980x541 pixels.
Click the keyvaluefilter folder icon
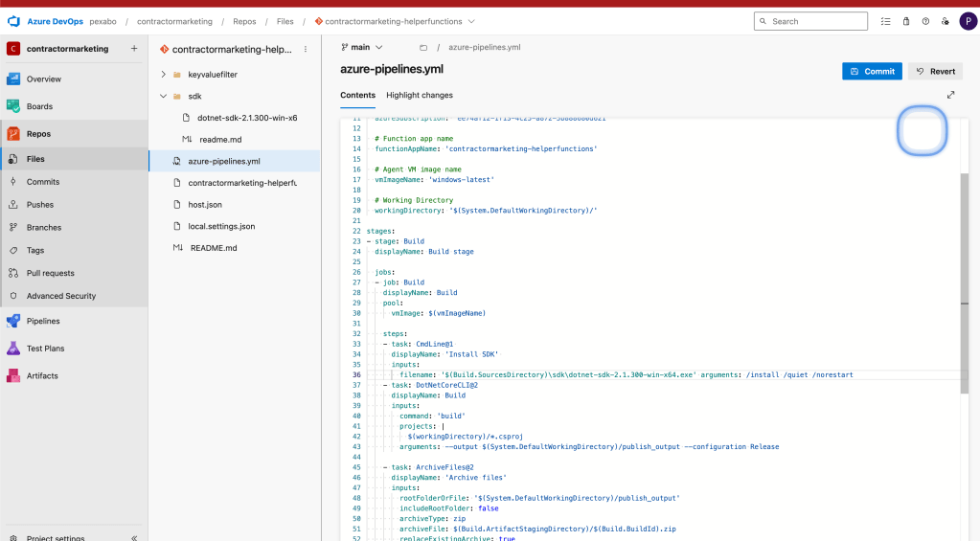click(x=177, y=75)
